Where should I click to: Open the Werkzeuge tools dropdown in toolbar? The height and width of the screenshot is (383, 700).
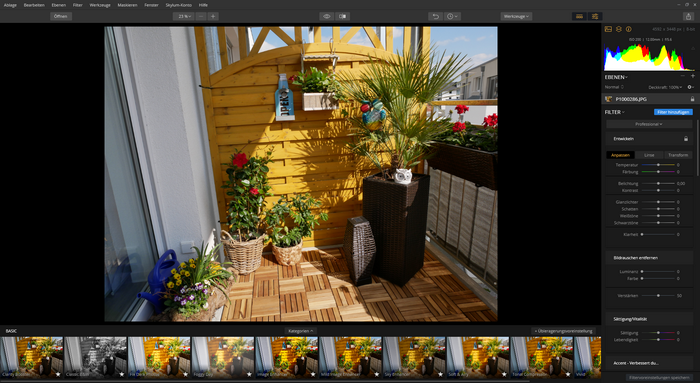click(x=516, y=16)
